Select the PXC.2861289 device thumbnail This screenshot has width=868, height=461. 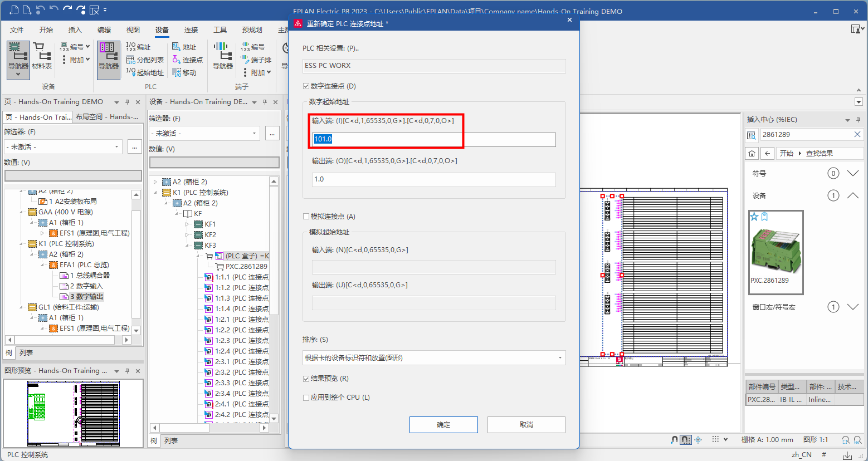click(x=776, y=252)
